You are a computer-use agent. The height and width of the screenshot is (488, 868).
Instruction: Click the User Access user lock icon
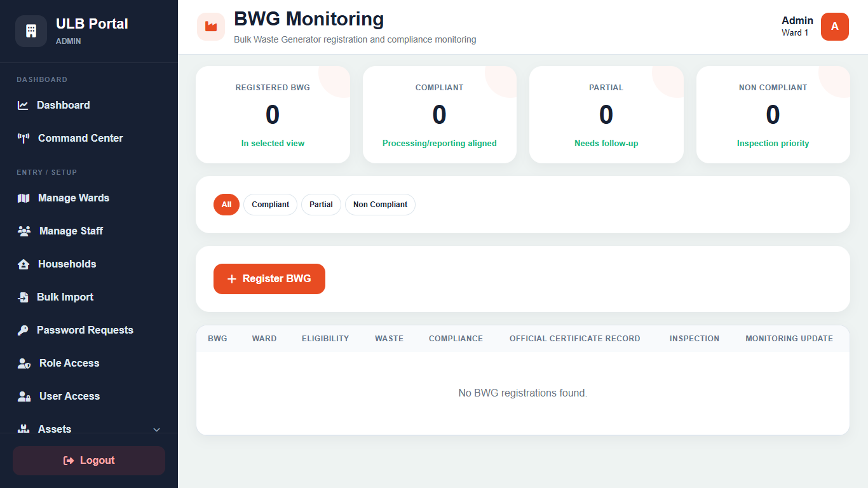(x=24, y=396)
